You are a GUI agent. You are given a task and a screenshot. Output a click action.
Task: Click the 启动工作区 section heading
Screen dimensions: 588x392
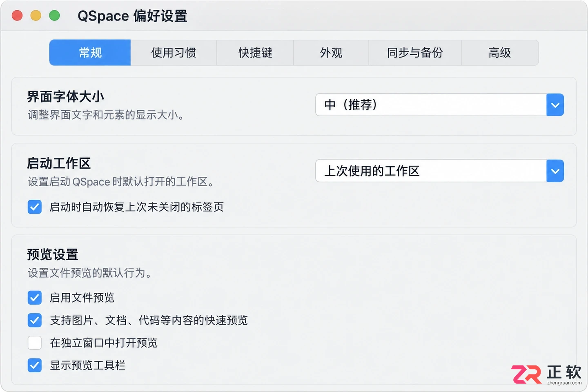(59, 163)
